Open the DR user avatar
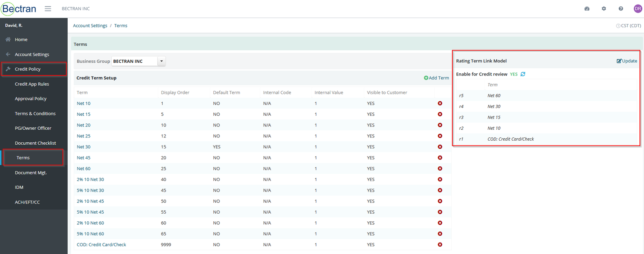 pos(638,9)
